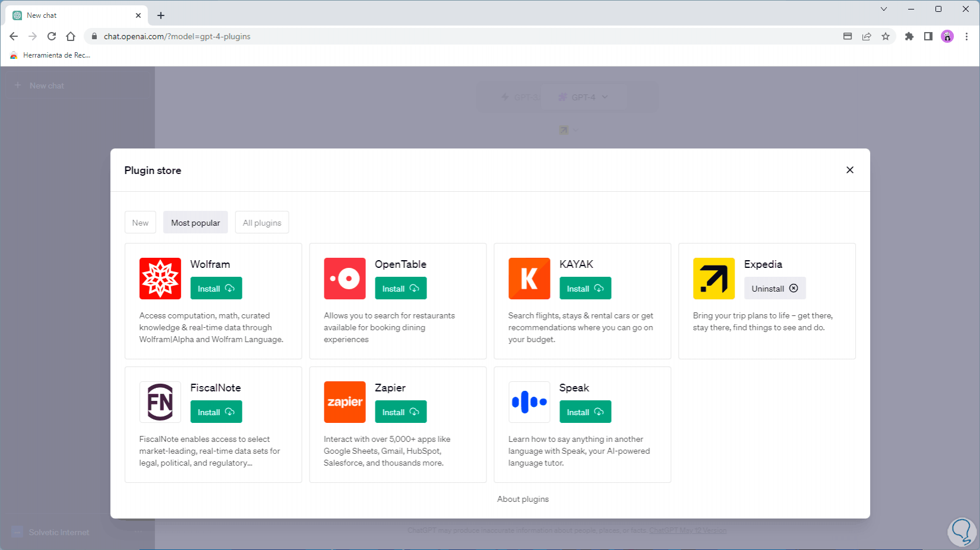Open the Extensions puzzle icon

coord(909,36)
